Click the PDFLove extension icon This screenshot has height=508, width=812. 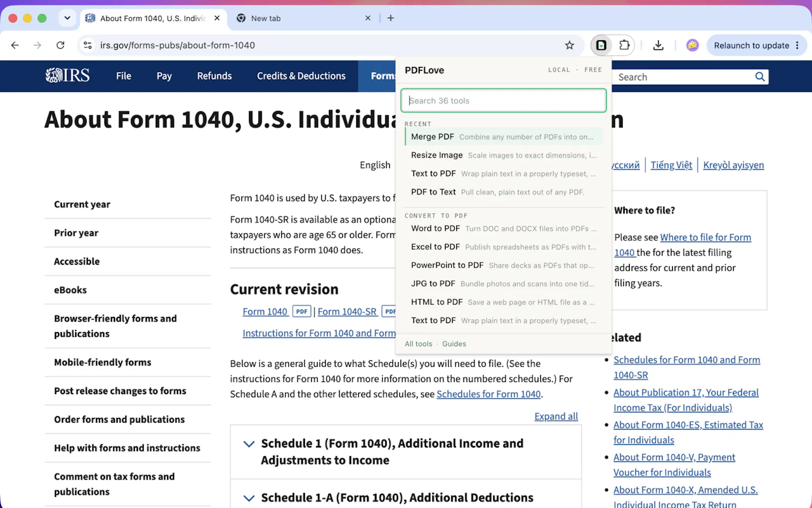pyautogui.click(x=601, y=45)
